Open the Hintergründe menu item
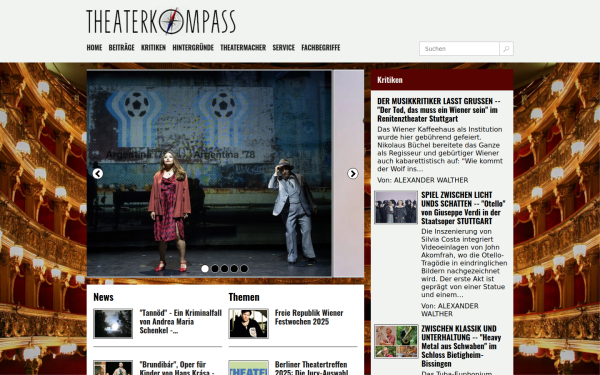Viewport: 600px width, 375px height. [x=193, y=47]
